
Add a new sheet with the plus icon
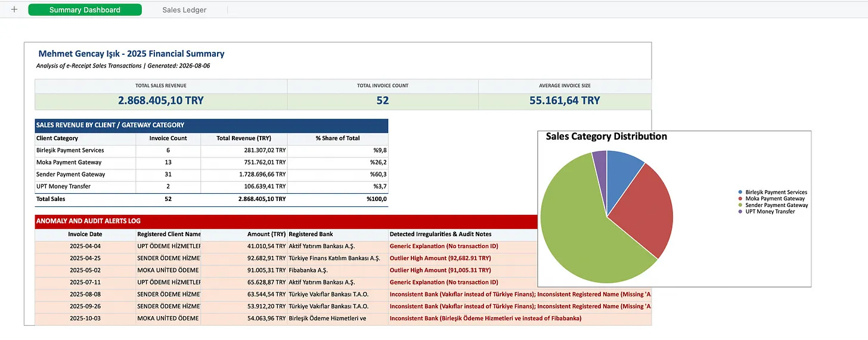14,10
